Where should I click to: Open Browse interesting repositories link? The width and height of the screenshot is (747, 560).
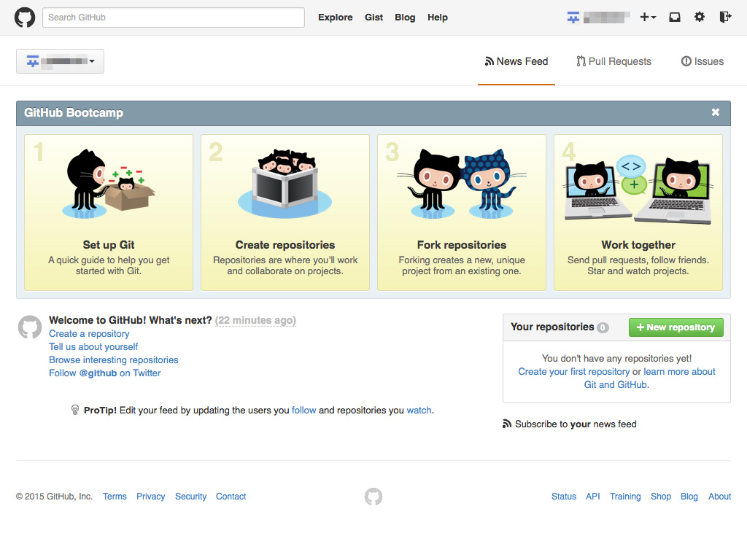point(113,359)
